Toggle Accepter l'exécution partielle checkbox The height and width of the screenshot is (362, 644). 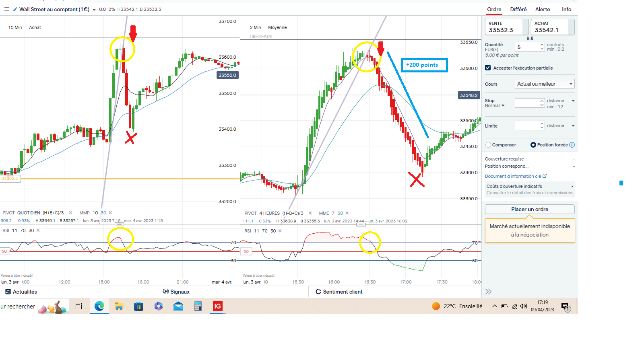click(x=488, y=68)
